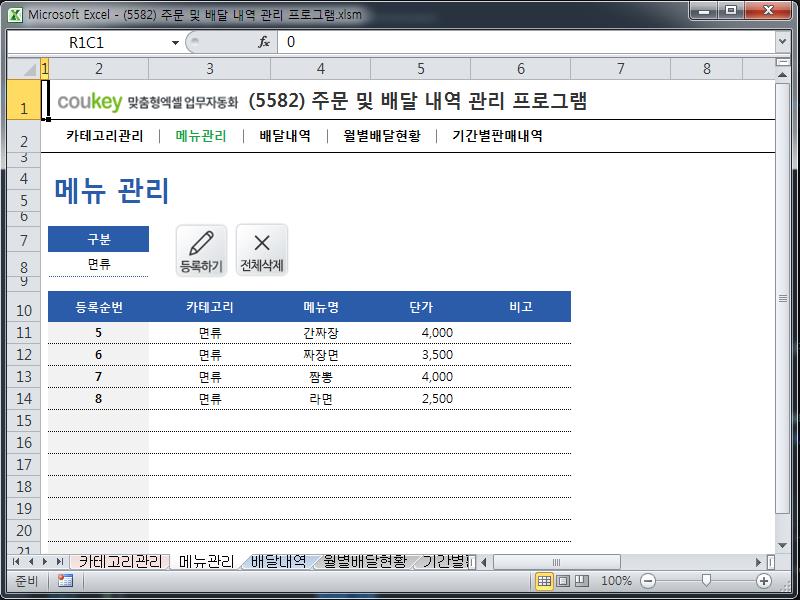The width and height of the screenshot is (800, 600).
Task: Click the Excel application icon in title bar
Action: click(15, 14)
